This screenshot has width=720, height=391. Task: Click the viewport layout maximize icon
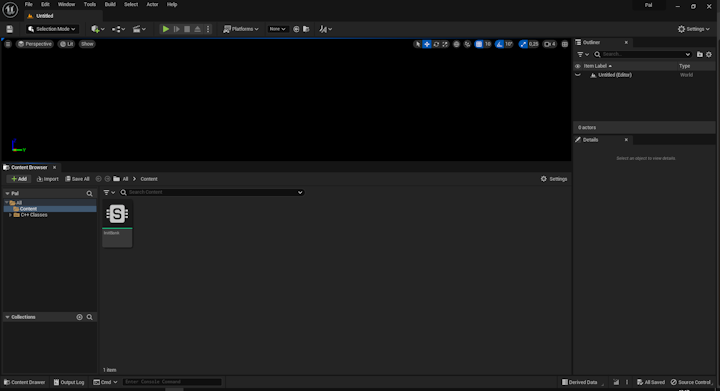[x=565, y=44]
